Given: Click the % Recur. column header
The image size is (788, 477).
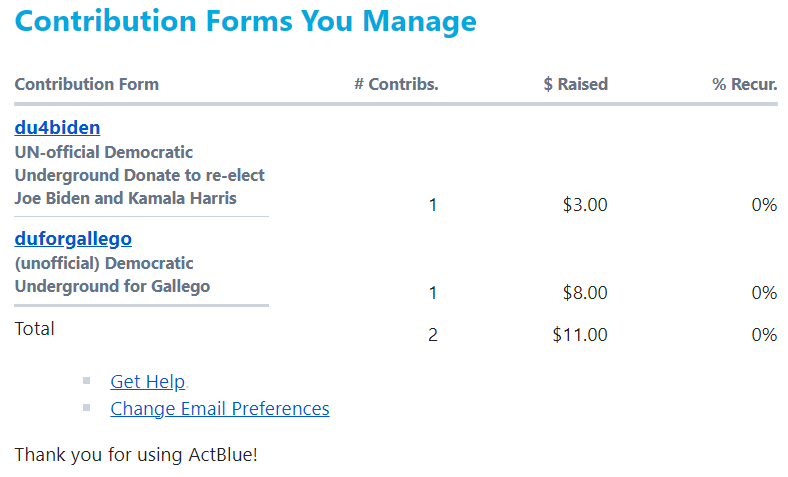Looking at the screenshot, I should [744, 84].
